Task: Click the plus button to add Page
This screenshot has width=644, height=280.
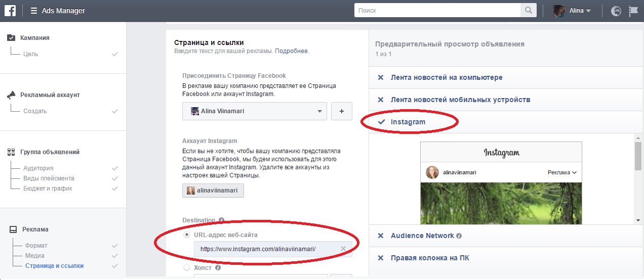Action: tap(341, 111)
